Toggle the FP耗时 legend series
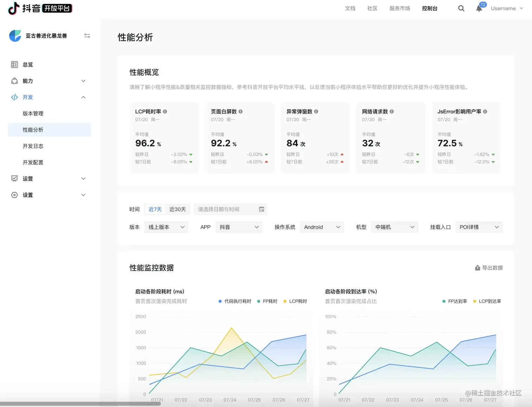Image resolution: width=532 pixels, height=407 pixels. click(267, 301)
